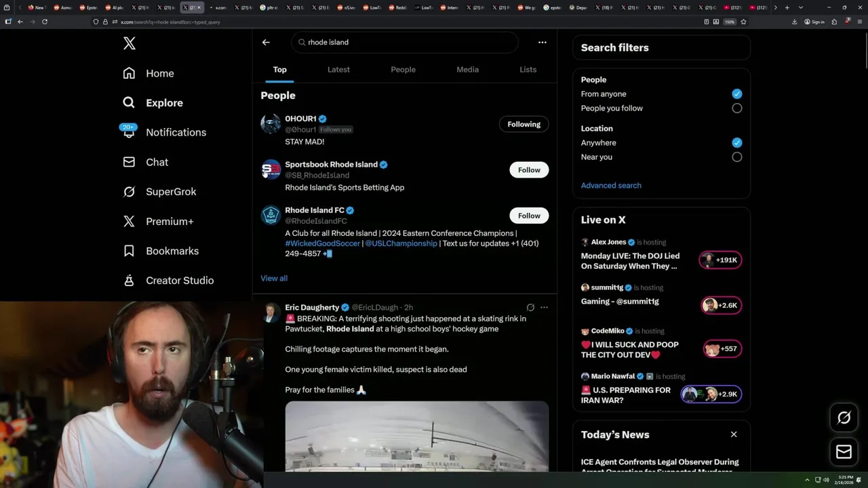Click Following button for 0HOUR1
Screen dimensions: 868x488
(524, 124)
